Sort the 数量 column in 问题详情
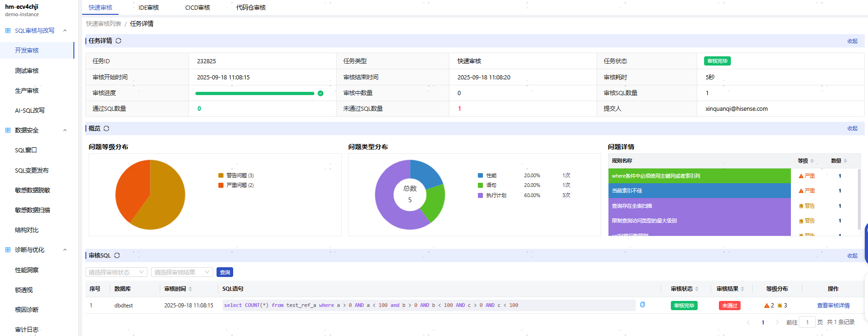Viewport: 868px width, 336px height. [845, 161]
